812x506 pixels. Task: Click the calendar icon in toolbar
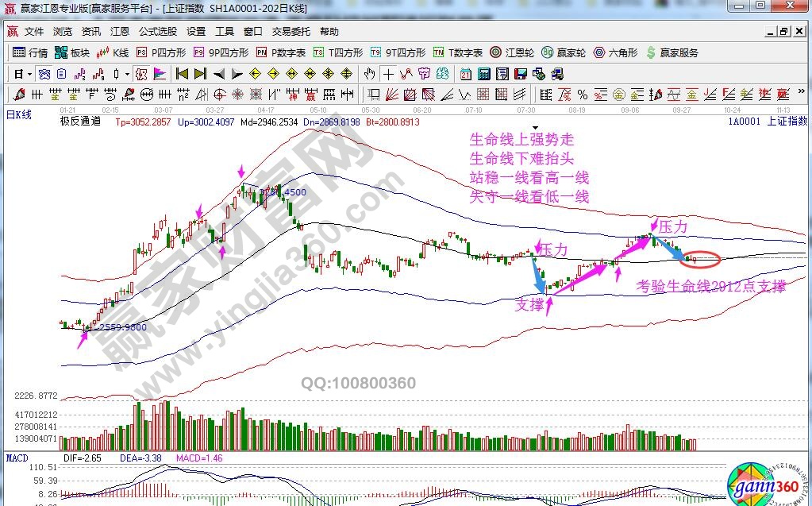(464, 74)
